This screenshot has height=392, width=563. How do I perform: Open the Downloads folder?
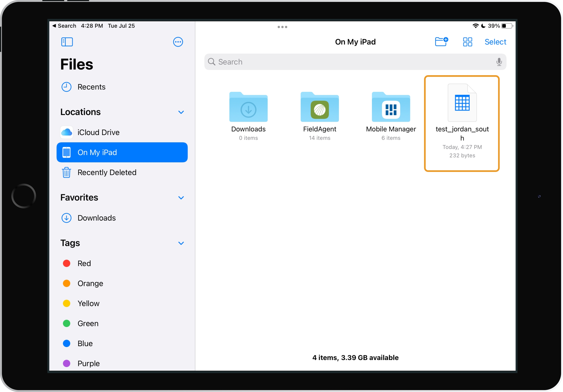pyautogui.click(x=248, y=107)
